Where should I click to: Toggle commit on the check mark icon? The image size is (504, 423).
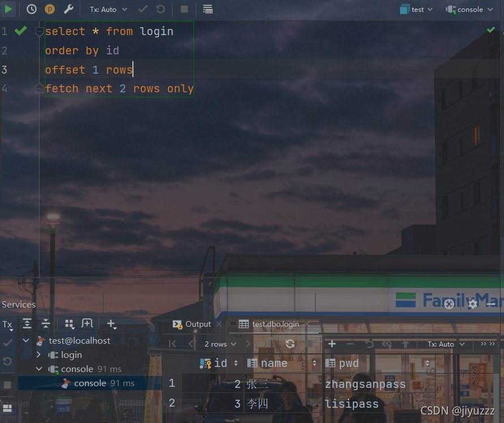pyautogui.click(x=143, y=9)
